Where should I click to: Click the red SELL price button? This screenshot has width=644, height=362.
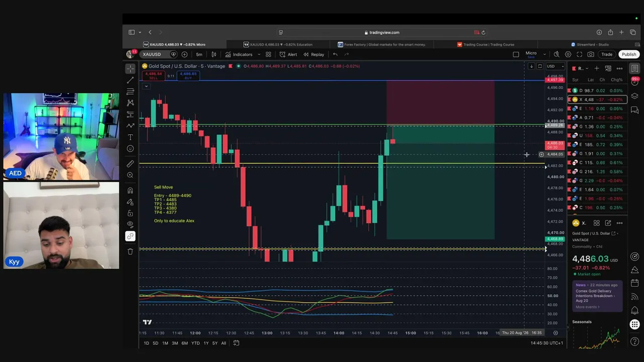(153, 75)
